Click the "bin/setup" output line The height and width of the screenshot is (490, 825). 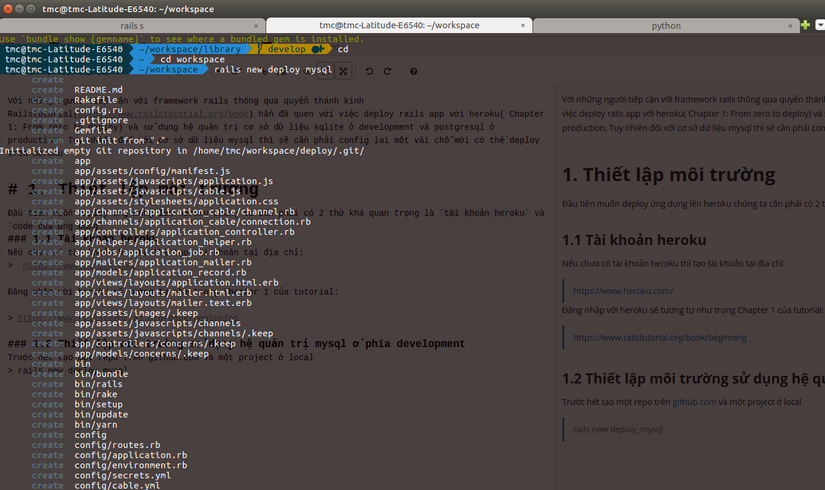98,405
